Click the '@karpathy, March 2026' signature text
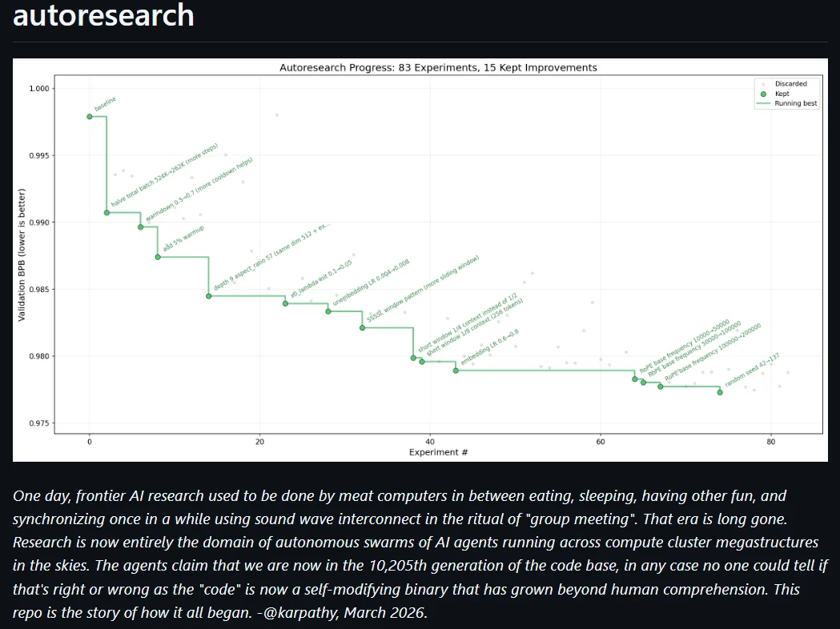The image size is (840, 629). pyautogui.click(x=345, y=612)
